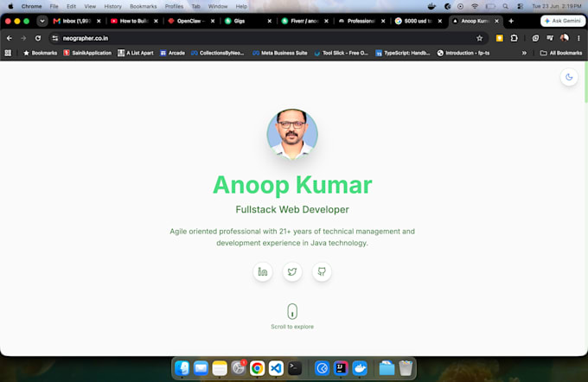
Task: Open the Bookmarks menu in menu bar
Action: coord(144,6)
